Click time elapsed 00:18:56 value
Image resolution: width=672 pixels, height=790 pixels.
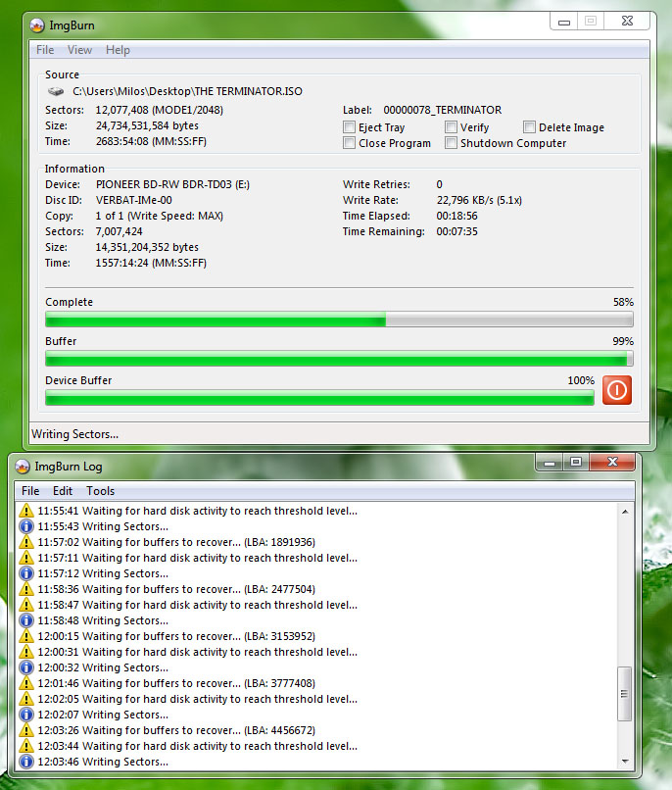(457, 216)
